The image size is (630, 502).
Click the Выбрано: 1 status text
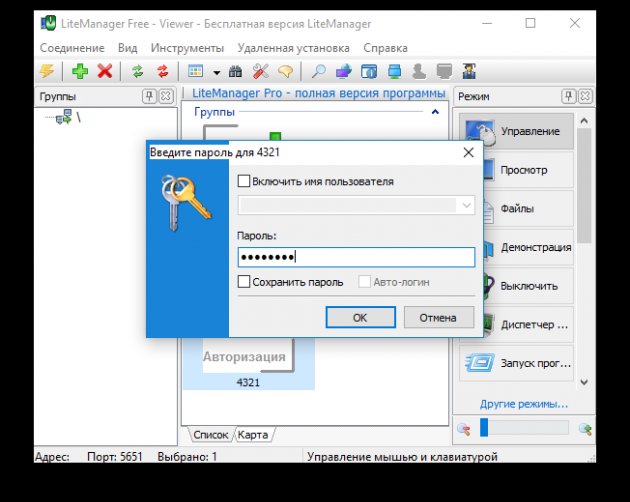[x=187, y=457]
